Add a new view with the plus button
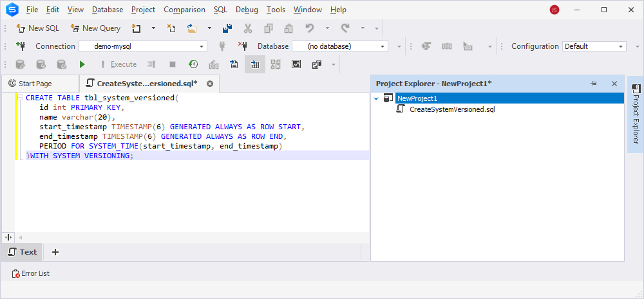The height and width of the screenshot is (299, 644). click(55, 252)
